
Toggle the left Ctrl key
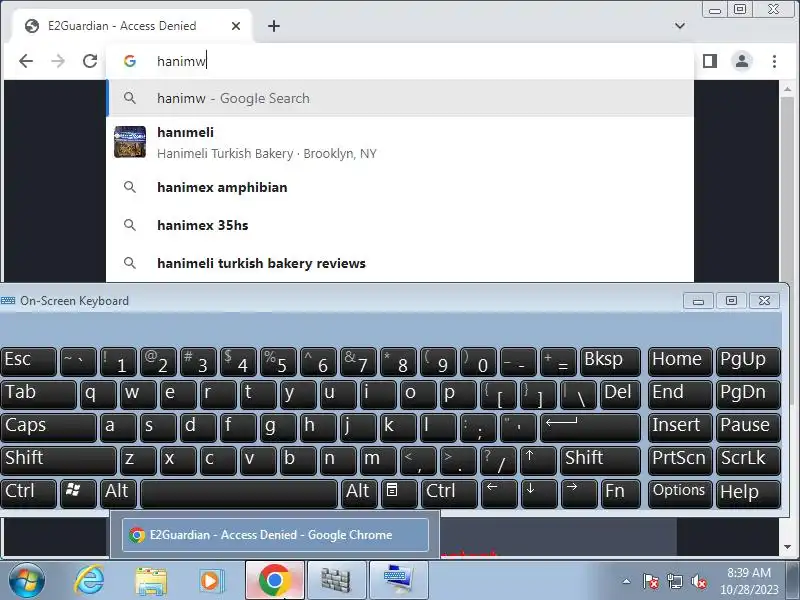[29, 493]
